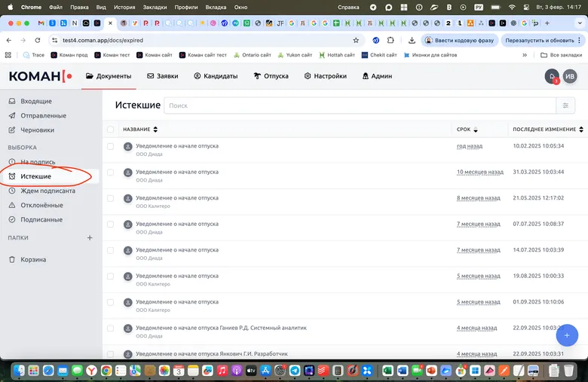Select checkbox for the Ганиев Р.Д. document
Screen dimensions: 588x382
pyautogui.click(x=110, y=329)
